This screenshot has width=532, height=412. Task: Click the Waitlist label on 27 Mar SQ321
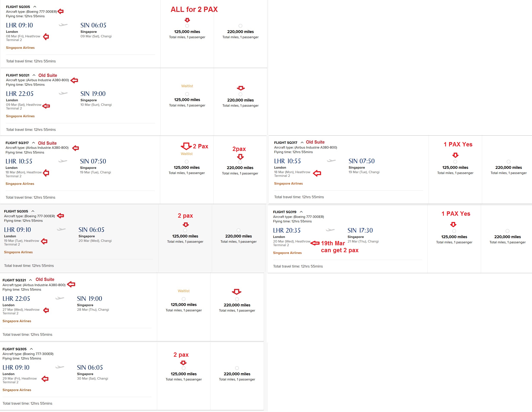pyautogui.click(x=184, y=291)
